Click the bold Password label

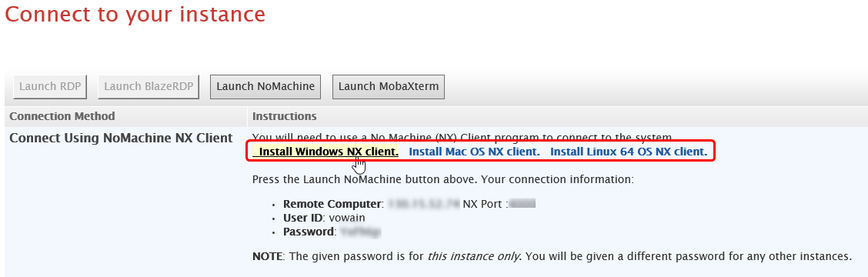309,232
